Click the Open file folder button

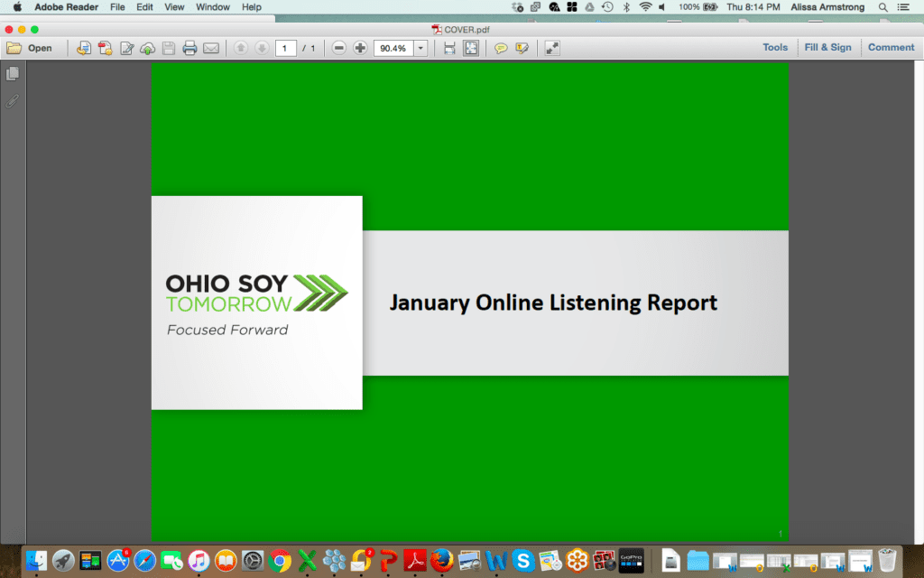30,49
